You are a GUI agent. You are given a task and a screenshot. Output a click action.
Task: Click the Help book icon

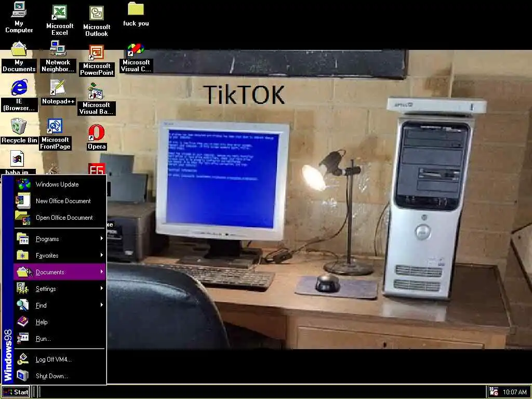click(23, 322)
